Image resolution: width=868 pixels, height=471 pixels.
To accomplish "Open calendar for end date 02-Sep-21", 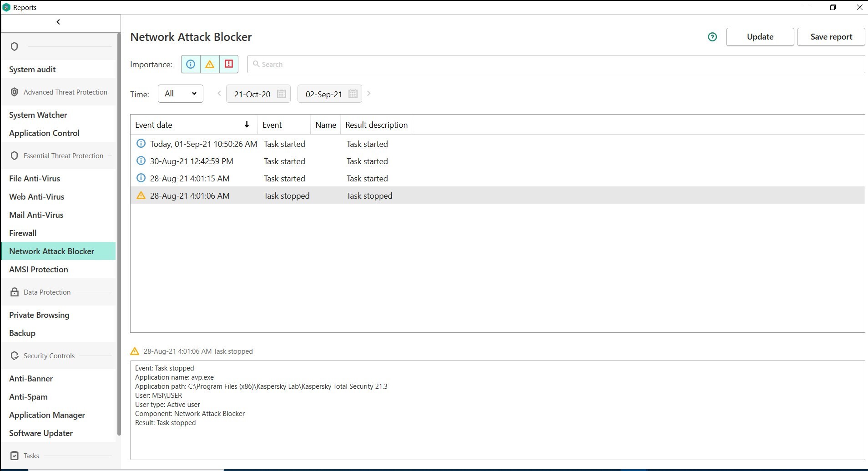I will [x=353, y=94].
